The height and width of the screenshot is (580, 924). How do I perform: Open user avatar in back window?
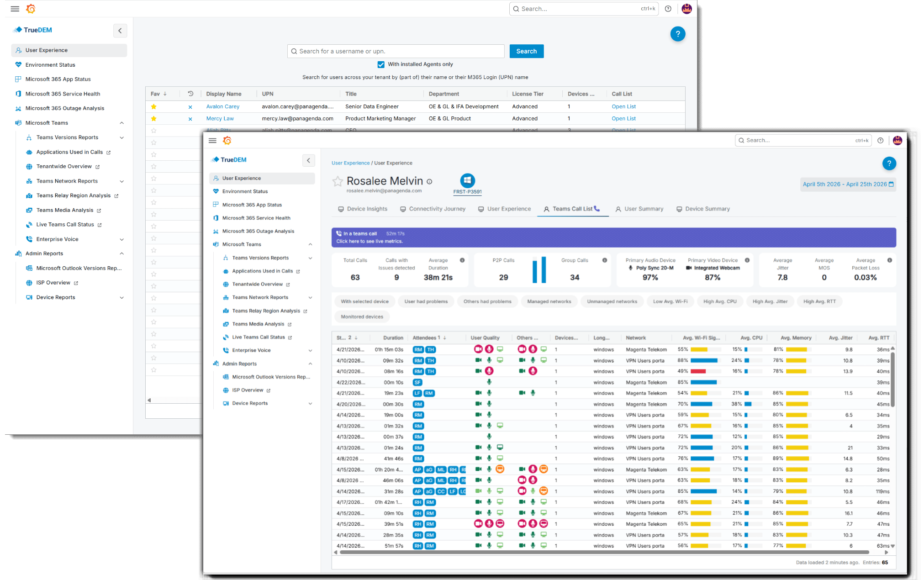click(x=686, y=9)
